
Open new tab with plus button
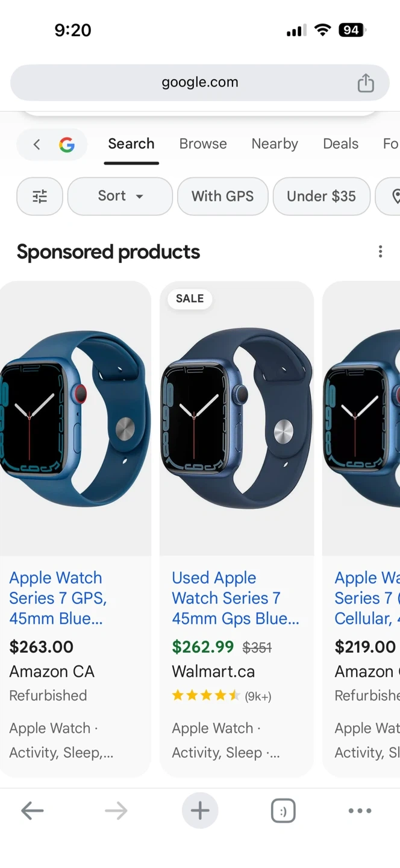(200, 811)
